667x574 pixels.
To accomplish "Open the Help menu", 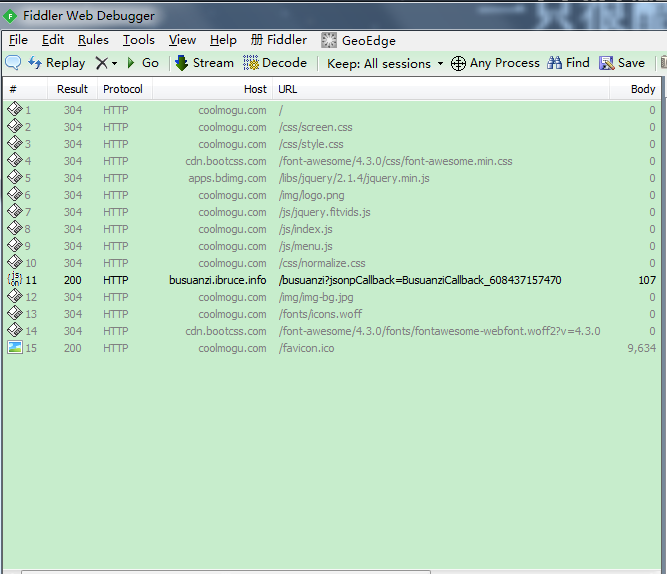I will (223, 40).
